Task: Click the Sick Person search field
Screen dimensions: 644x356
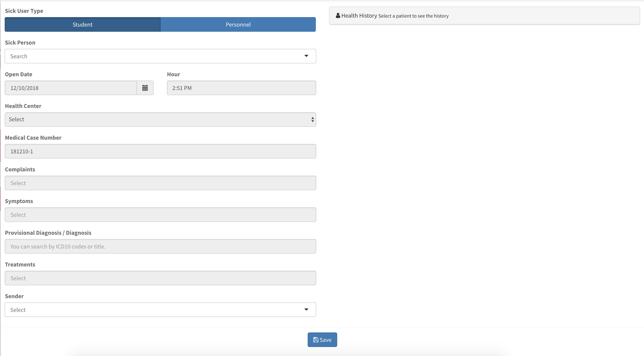Action: [150, 56]
